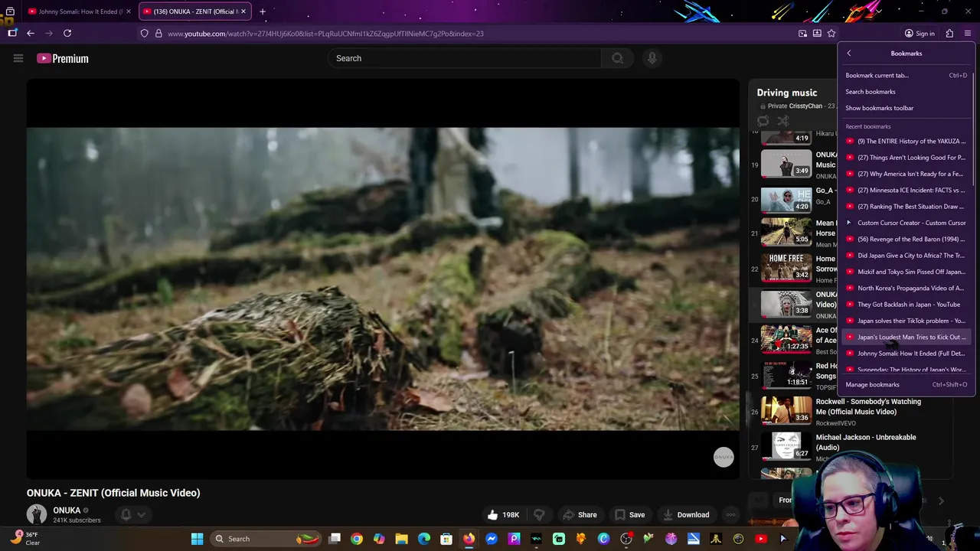Open Windows Start menu
Viewport: 980px width, 551px height.
pyautogui.click(x=197, y=539)
